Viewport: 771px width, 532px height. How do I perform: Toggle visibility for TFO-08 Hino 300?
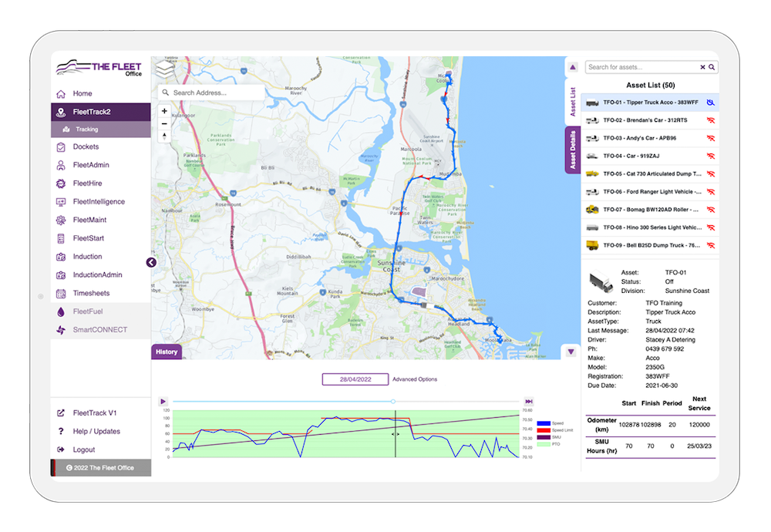tap(711, 227)
